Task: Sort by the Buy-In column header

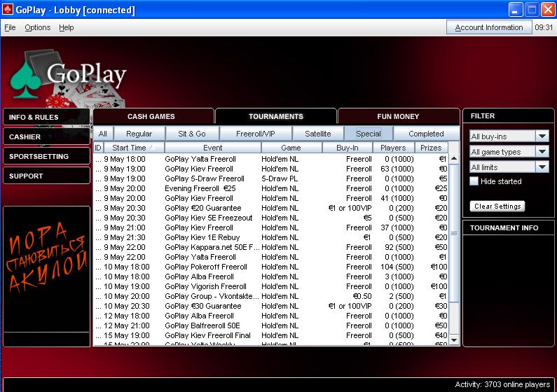Action: point(348,148)
